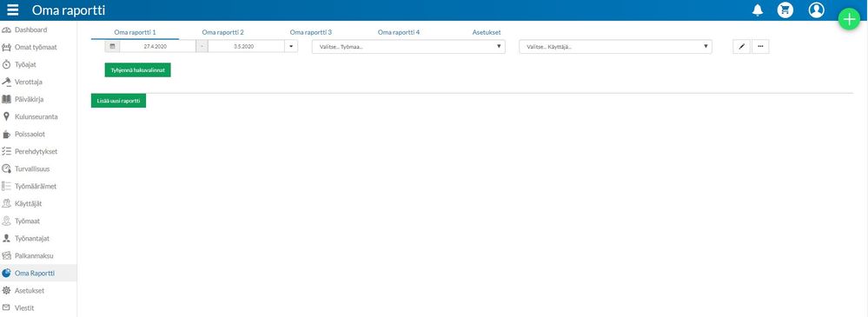The height and width of the screenshot is (317, 868).
Task: Go to Työajat sidebar label
Action: (25, 65)
